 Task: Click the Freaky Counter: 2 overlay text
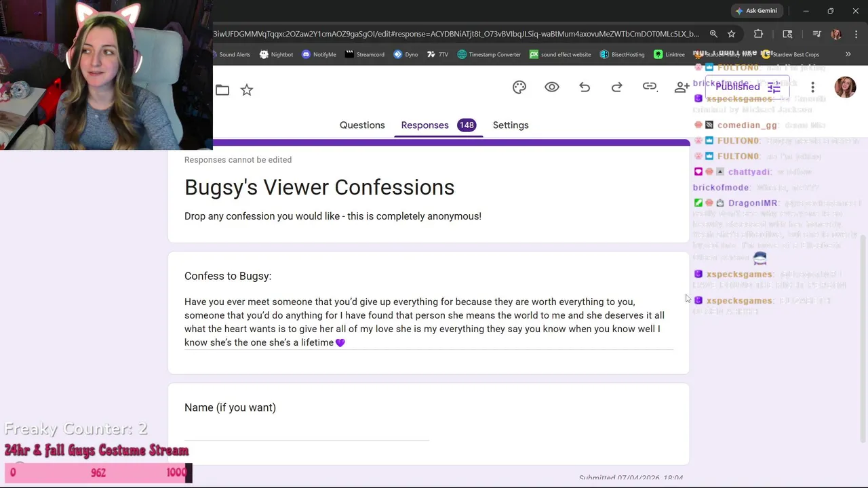coord(76,429)
